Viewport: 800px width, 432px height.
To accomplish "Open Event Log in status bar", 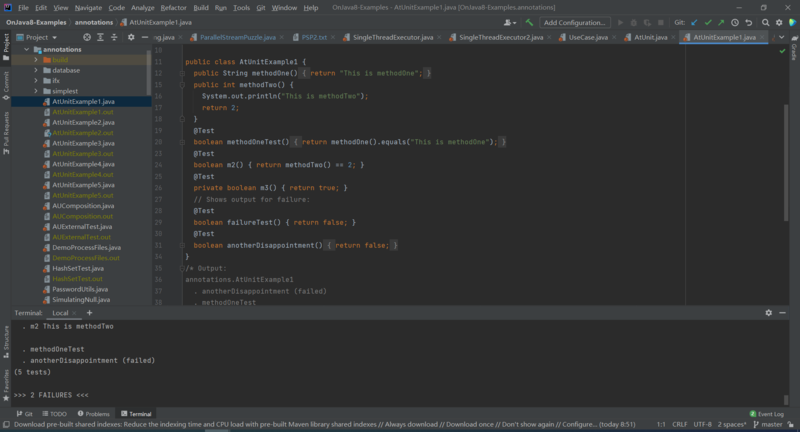I will [766, 414].
